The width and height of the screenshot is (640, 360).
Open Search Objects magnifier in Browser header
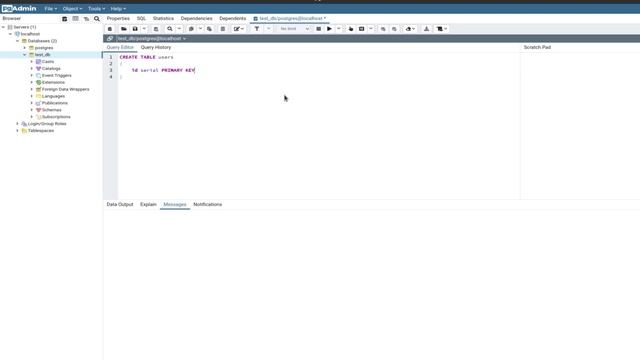coord(97,18)
